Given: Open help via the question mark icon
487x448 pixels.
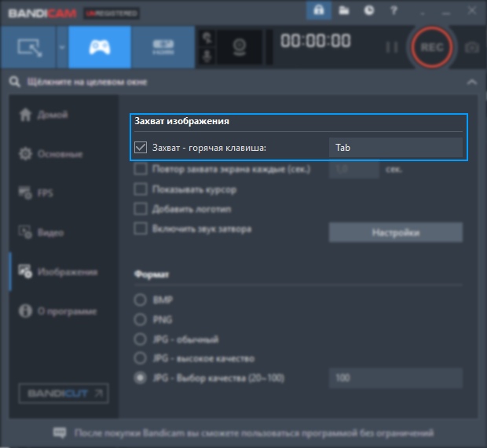Looking at the screenshot, I should point(394,10).
